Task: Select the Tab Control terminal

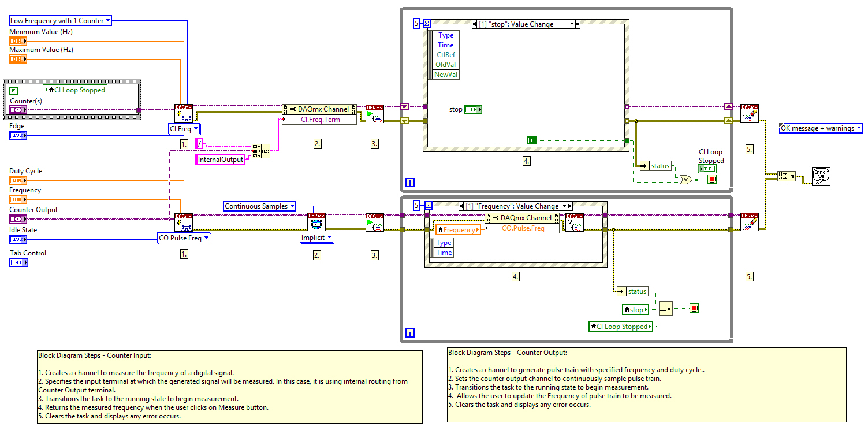Action: (x=18, y=262)
